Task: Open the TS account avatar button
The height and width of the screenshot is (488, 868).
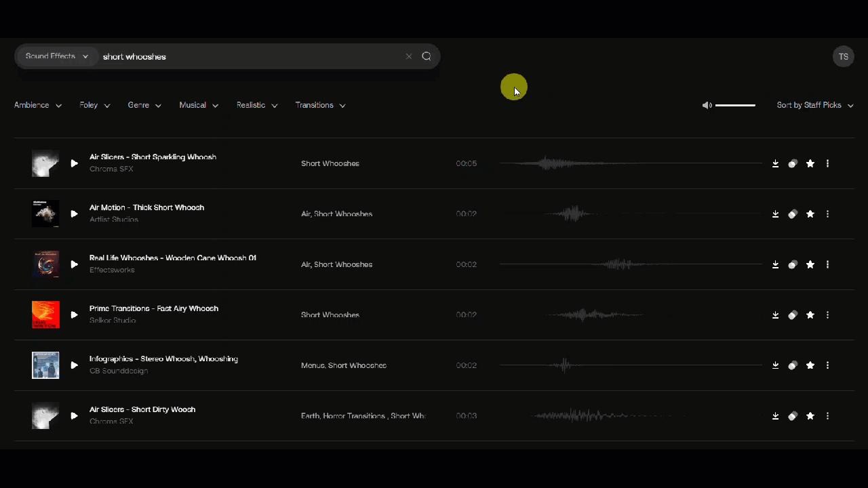Action: pyautogui.click(x=843, y=56)
